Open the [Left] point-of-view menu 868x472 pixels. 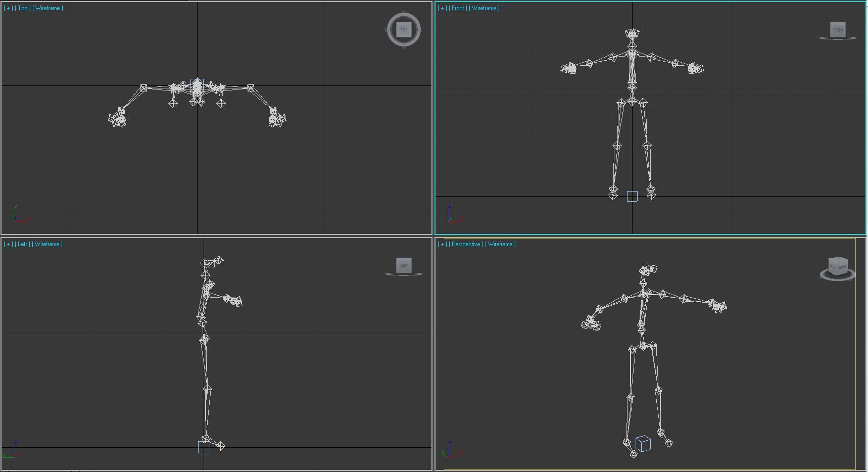pos(23,244)
